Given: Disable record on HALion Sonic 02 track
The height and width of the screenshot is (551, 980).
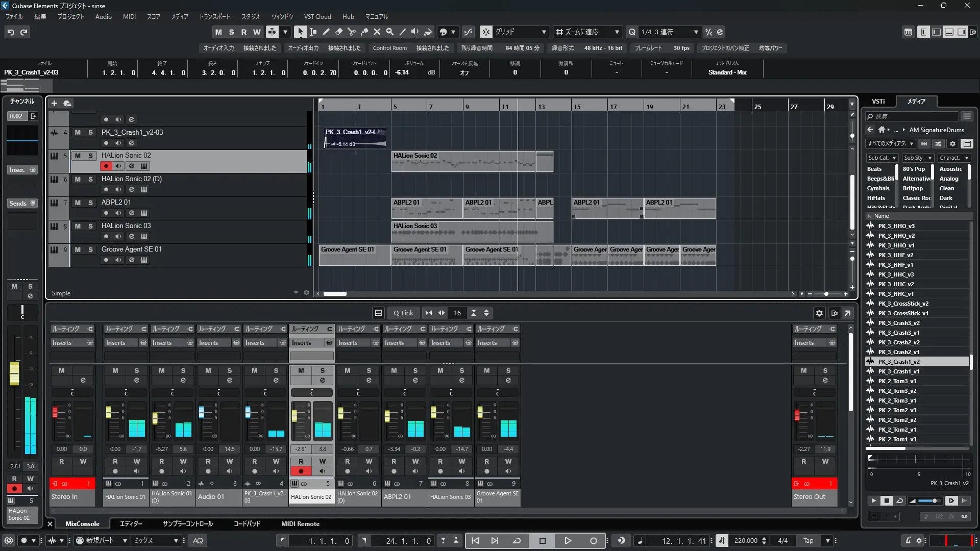Looking at the screenshot, I should coord(106,166).
